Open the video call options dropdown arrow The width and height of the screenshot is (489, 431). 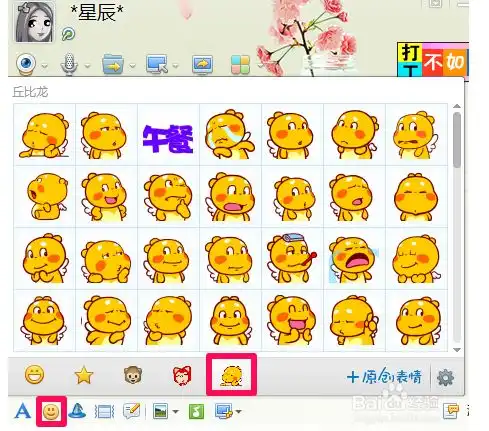(44, 66)
